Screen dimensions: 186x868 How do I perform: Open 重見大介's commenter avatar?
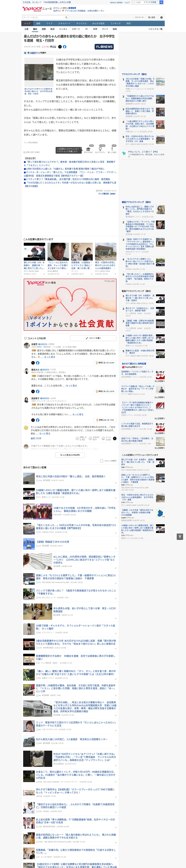26,371
